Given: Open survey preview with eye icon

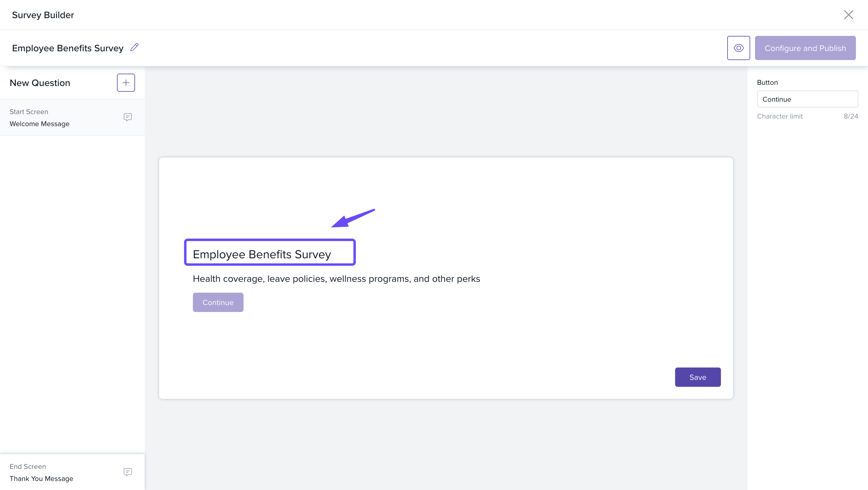Looking at the screenshot, I should (x=738, y=48).
